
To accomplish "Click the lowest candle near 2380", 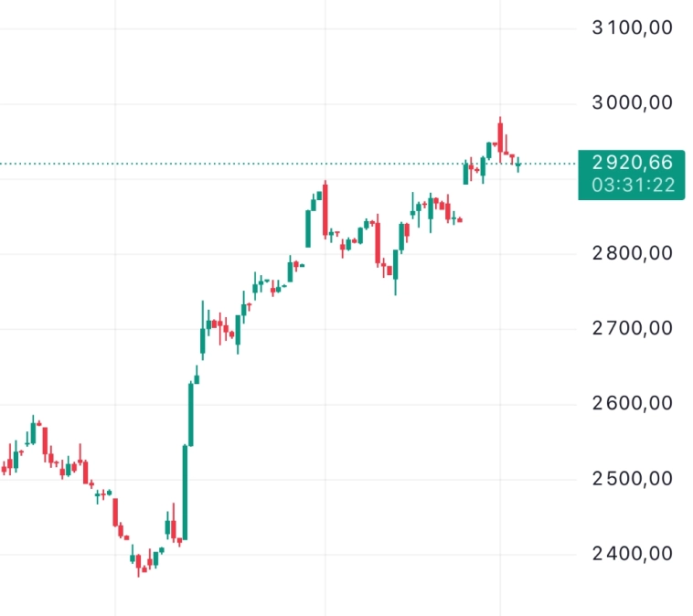I will [139, 565].
